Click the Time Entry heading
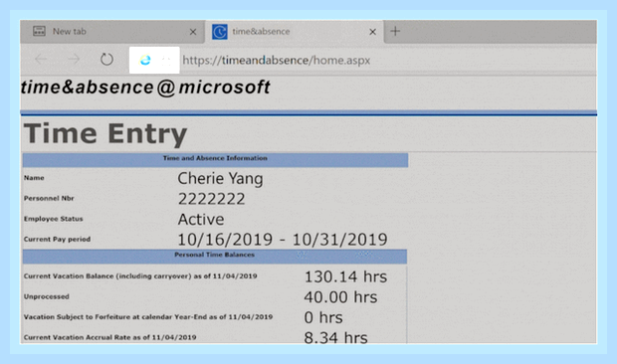Image resolution: width=617 pixels, height=364 pixels. click(105, 133)
